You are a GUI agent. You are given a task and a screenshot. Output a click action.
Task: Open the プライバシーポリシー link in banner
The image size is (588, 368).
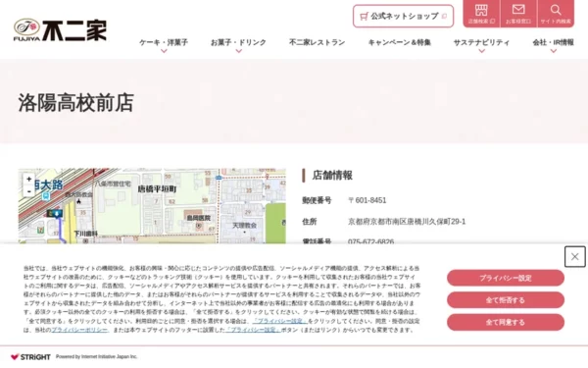pyautogui.click(x=79, y=330)
